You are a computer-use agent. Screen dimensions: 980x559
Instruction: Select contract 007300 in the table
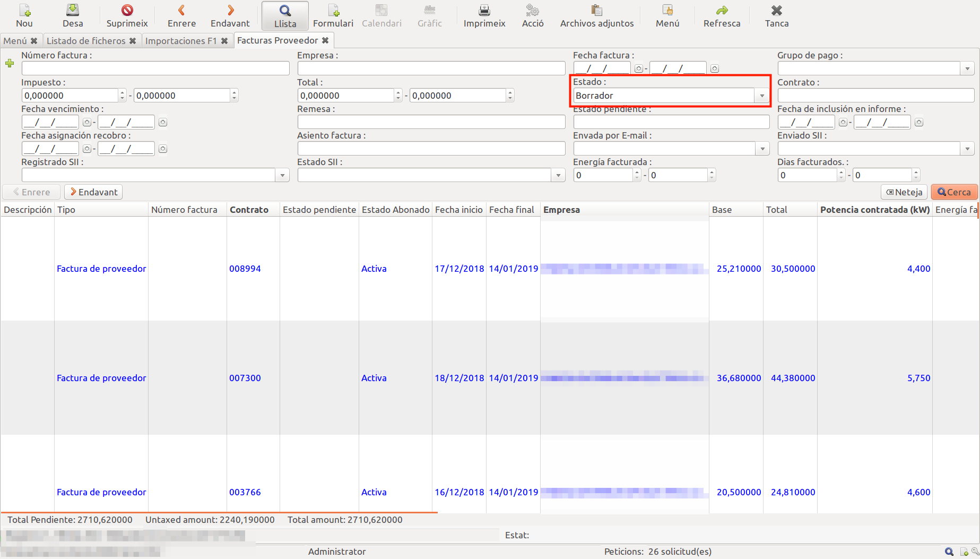(245, 378)
